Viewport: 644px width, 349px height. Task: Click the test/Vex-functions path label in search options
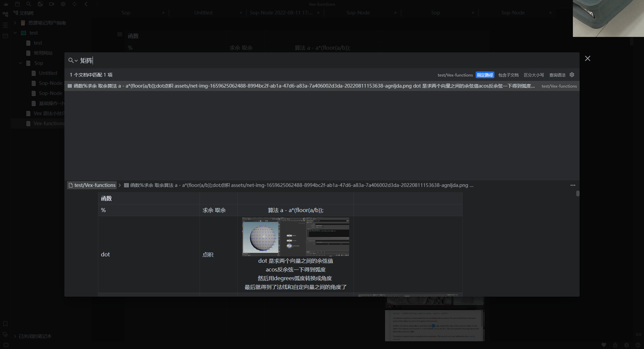click(x=455, y=75)
